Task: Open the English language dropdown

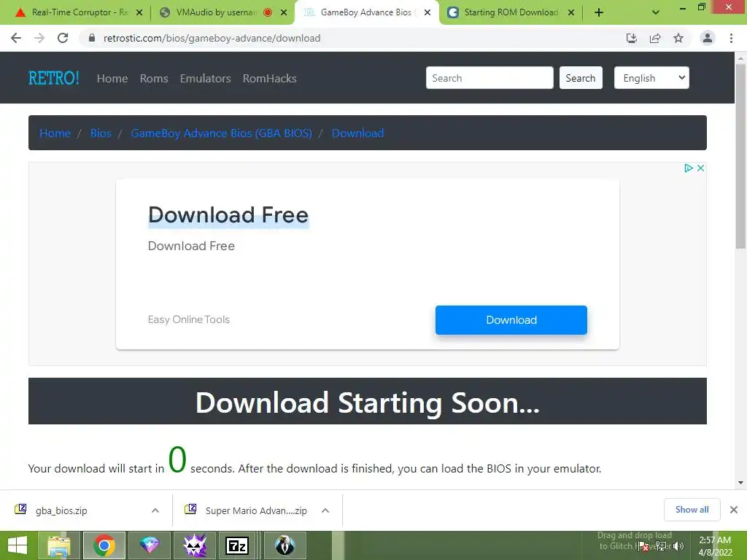Action: (x=651, y=77)
